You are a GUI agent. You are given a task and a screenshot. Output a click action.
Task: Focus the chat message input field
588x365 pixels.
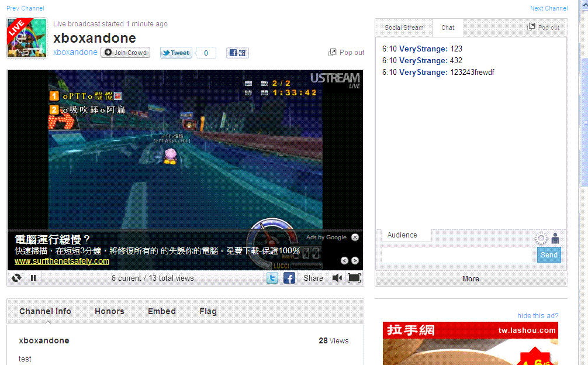(x=456, y=255)
